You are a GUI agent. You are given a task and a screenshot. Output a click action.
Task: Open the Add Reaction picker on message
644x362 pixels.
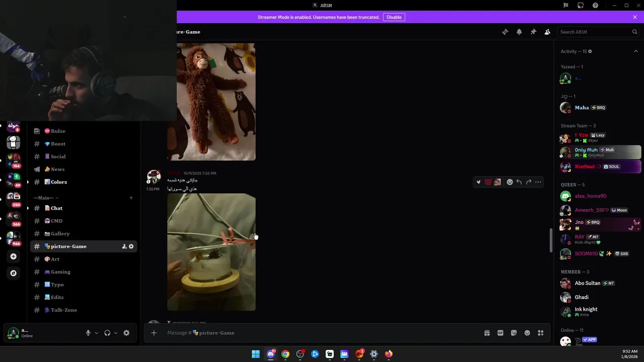pos(510,182)
